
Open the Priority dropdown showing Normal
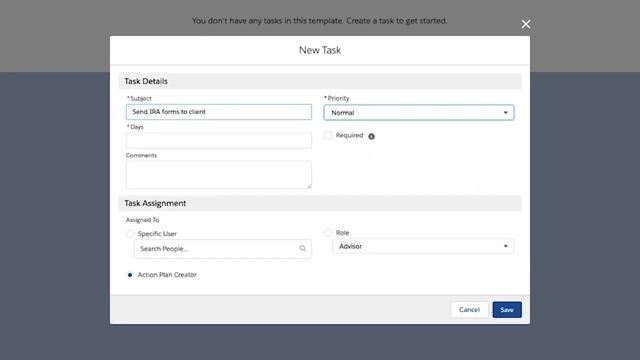click(x=419, y=113)
